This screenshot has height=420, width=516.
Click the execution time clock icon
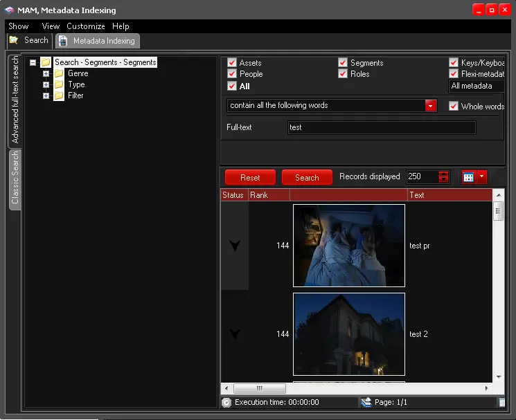(226, 402)
